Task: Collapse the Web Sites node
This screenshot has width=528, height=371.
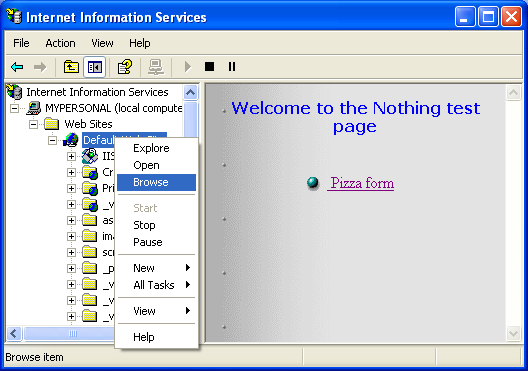Action: (33, 124)
